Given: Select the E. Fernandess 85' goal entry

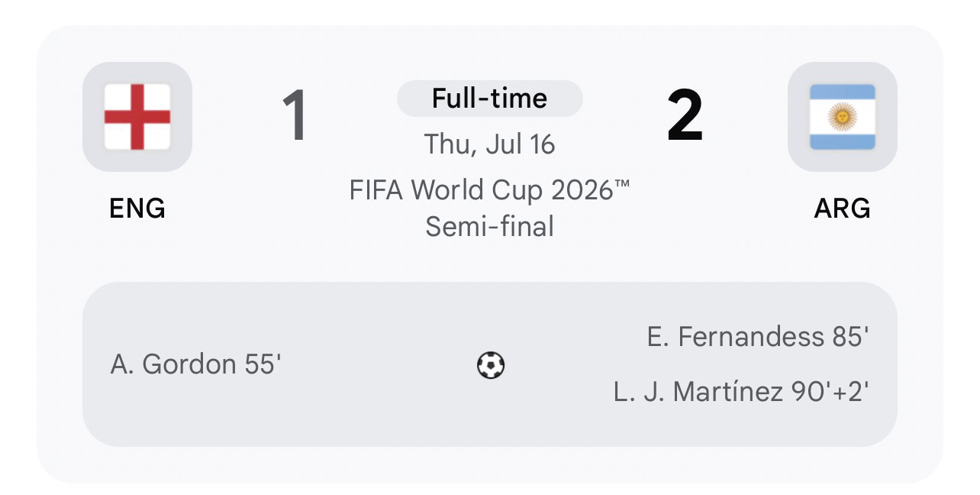Looking at the screenshot, I should coord(758,337).
